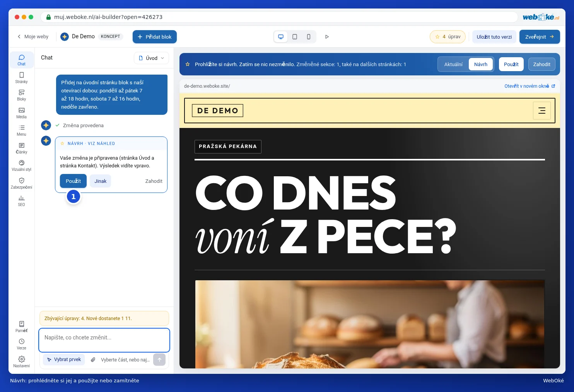
Task: Switch preview to mobile view
Action: coord(309,37)
